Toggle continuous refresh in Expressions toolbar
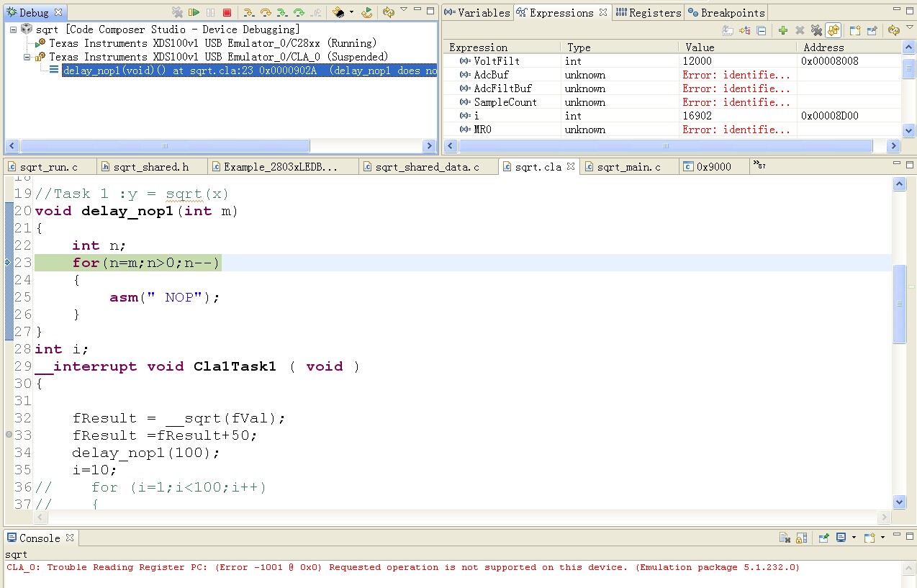Screen dimensions: 917x588 click(x=834, y=30)
